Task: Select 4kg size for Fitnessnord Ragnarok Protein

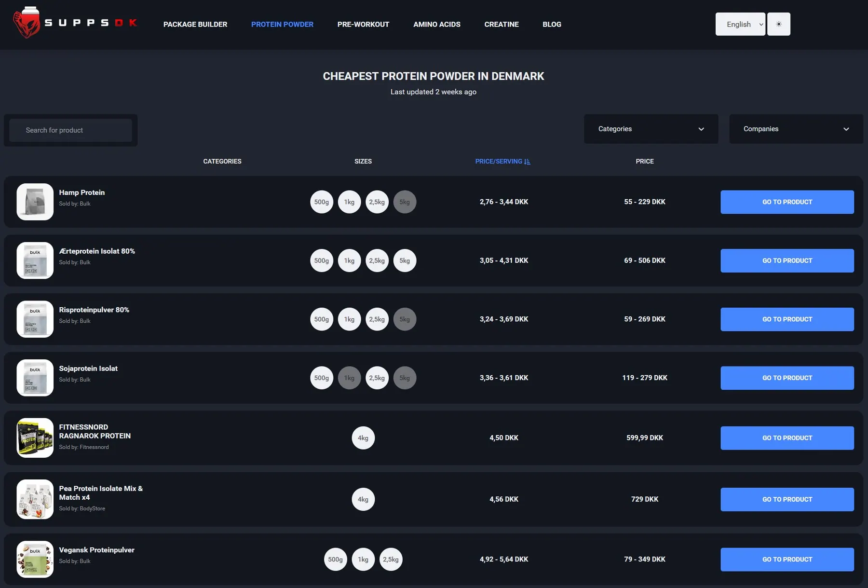Action: coord(363,438)
